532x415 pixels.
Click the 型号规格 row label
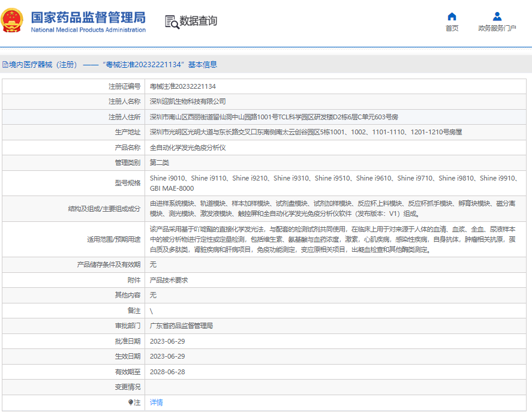pos(128,184)
